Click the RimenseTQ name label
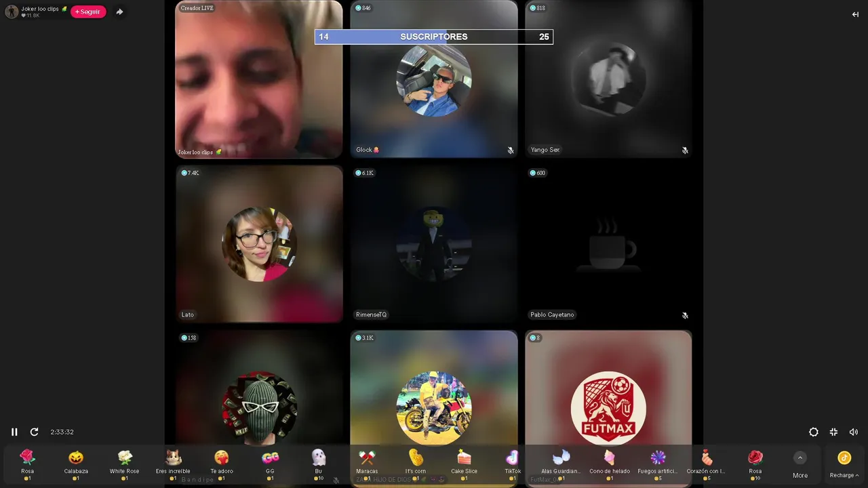Screen dimensions: 868x488 coord(371,314)
